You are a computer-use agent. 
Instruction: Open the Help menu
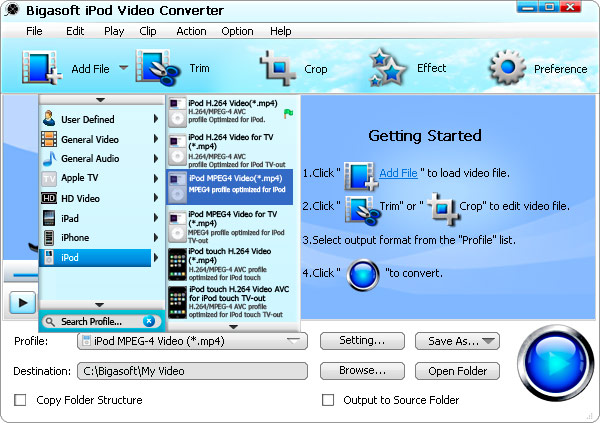[280, 31]
